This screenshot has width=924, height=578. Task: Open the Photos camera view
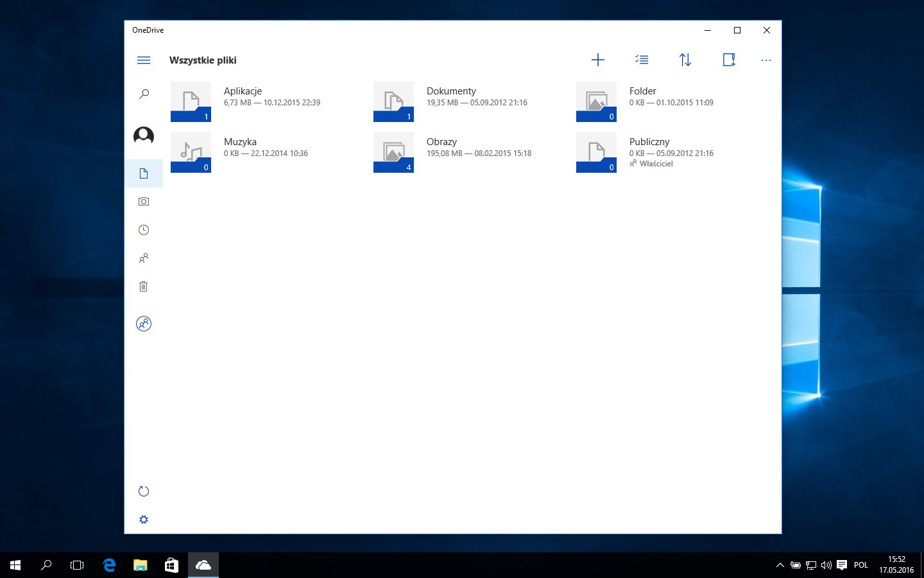144,202
